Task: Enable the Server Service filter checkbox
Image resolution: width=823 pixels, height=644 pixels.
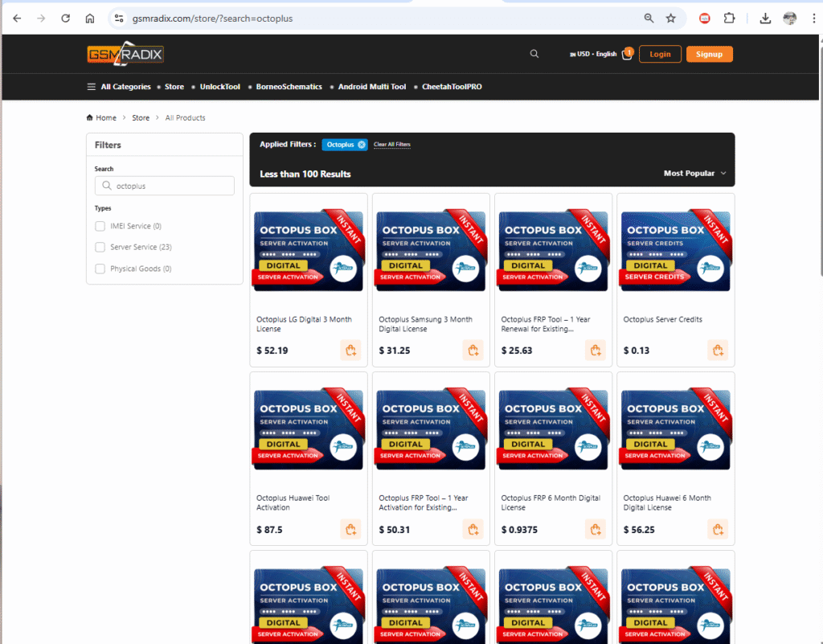Action: (100, 247)
